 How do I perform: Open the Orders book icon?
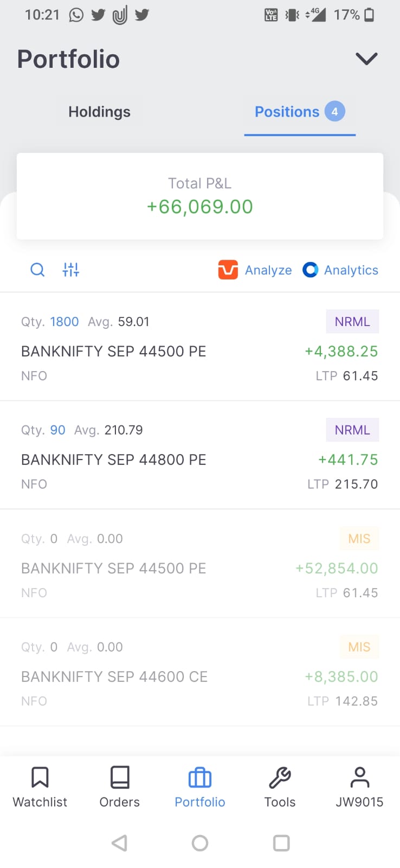tap(120, 777)
